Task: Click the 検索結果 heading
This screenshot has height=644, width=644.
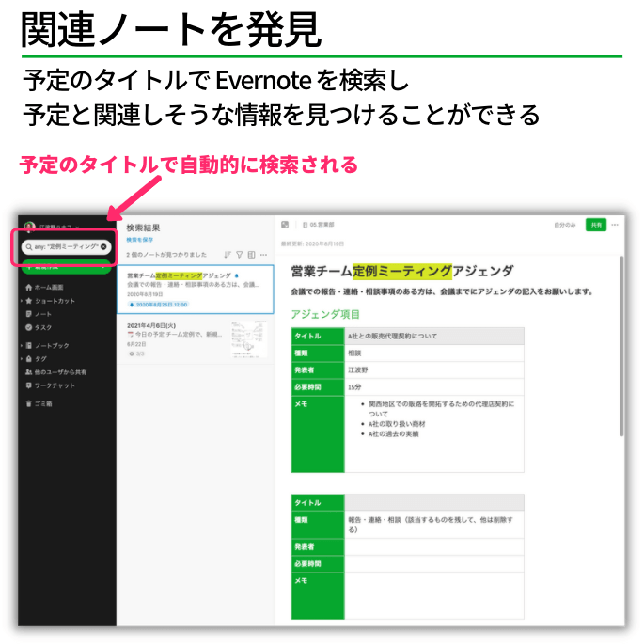Action: [x=143, y=228]
